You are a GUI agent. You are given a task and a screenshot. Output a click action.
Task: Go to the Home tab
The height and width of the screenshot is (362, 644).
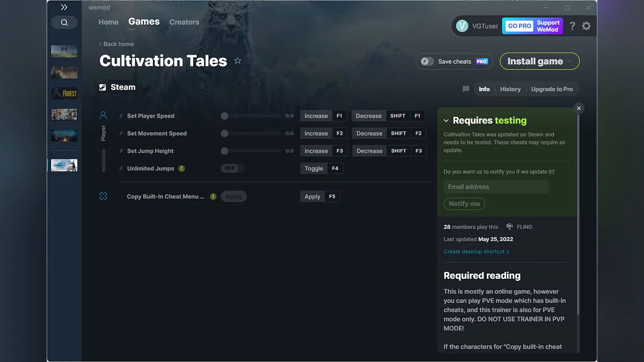108,22
